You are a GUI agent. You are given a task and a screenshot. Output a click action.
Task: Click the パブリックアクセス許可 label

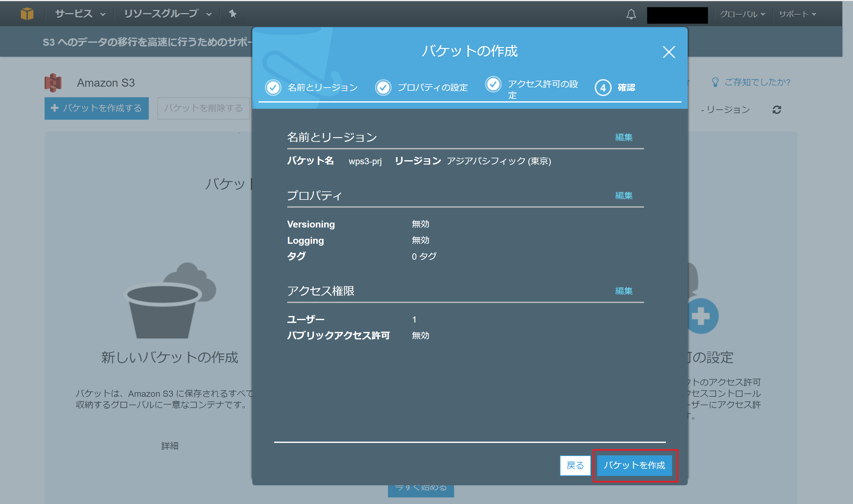pyautogui.click(x=338, y=336)
